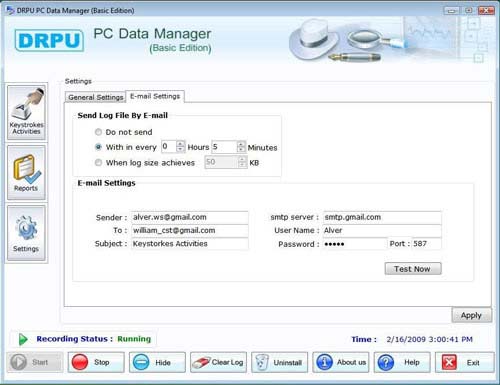Open the About us dialog
500x385 pixels.
click(x=341, y=362)
